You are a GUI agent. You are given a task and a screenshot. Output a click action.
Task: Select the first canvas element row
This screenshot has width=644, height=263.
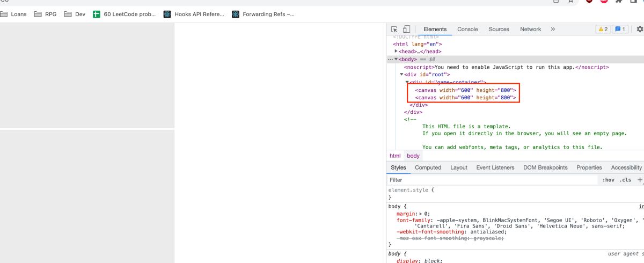pos(465,90)
